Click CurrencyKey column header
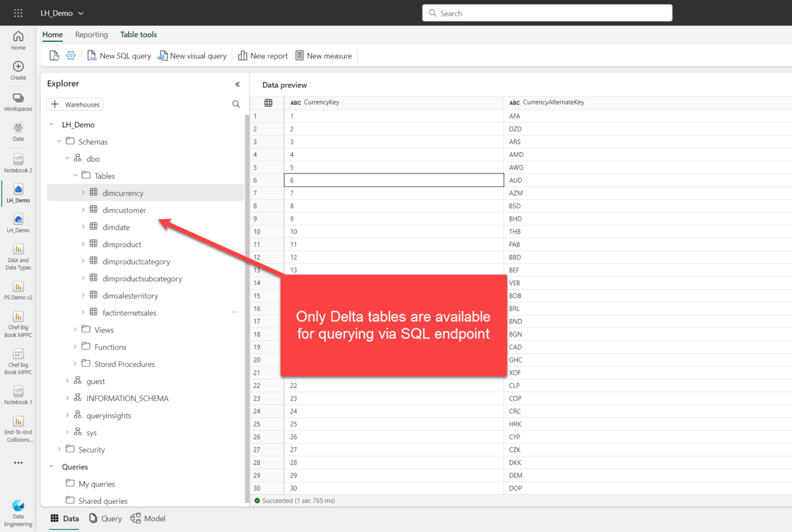The width and height of the screenshot is (792, 532). tap(394, 103)
